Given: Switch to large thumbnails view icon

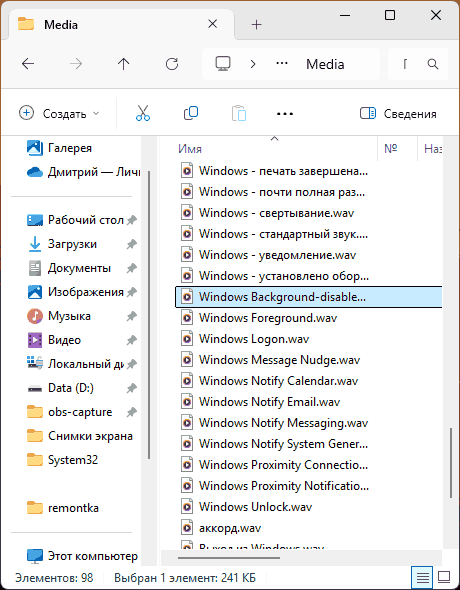Looking at the screenshot, I should (x=444, y=577).
